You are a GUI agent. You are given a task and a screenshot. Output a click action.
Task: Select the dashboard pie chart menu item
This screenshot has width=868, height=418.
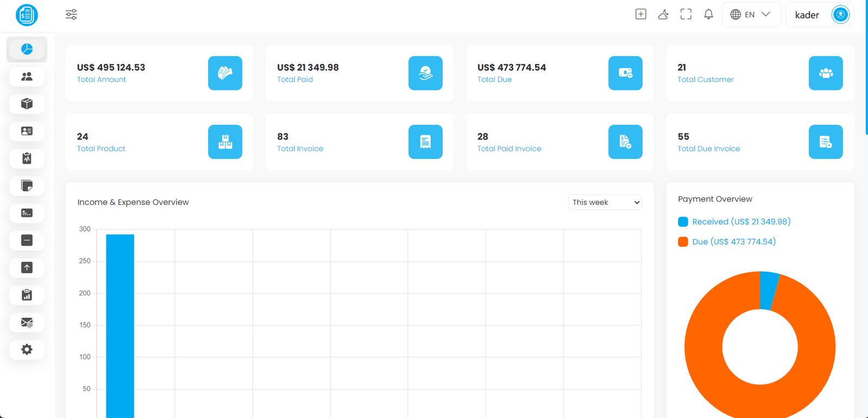pyautogui.click(x=27, y=49)
